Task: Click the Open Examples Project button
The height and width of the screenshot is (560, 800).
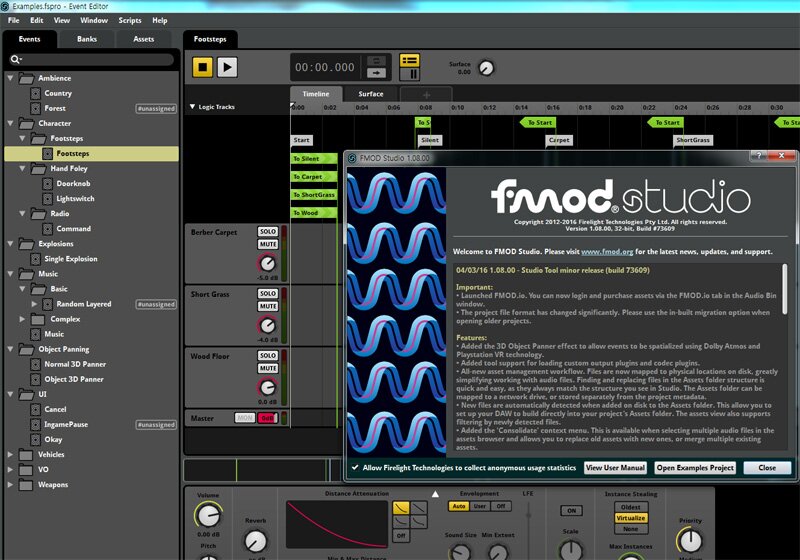Action: [x=695, y=468]
